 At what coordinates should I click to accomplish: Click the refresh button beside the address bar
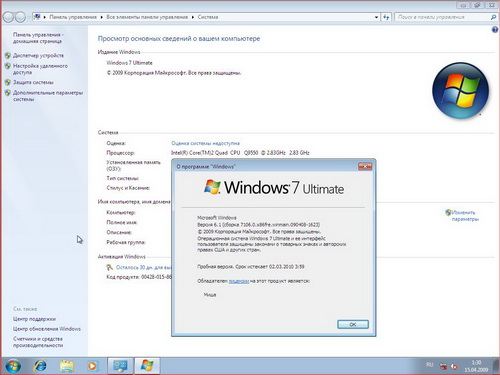tap(386, 17)
